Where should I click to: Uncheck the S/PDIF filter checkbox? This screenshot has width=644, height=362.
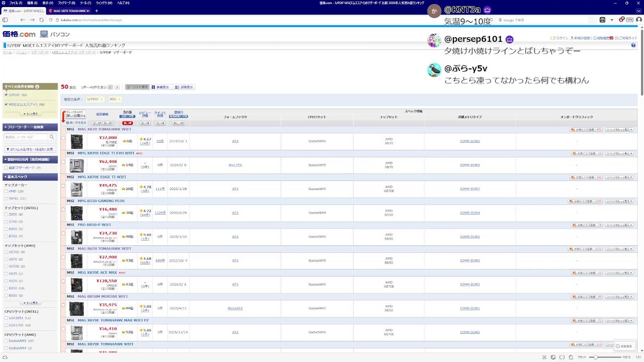tap(6, 95)
